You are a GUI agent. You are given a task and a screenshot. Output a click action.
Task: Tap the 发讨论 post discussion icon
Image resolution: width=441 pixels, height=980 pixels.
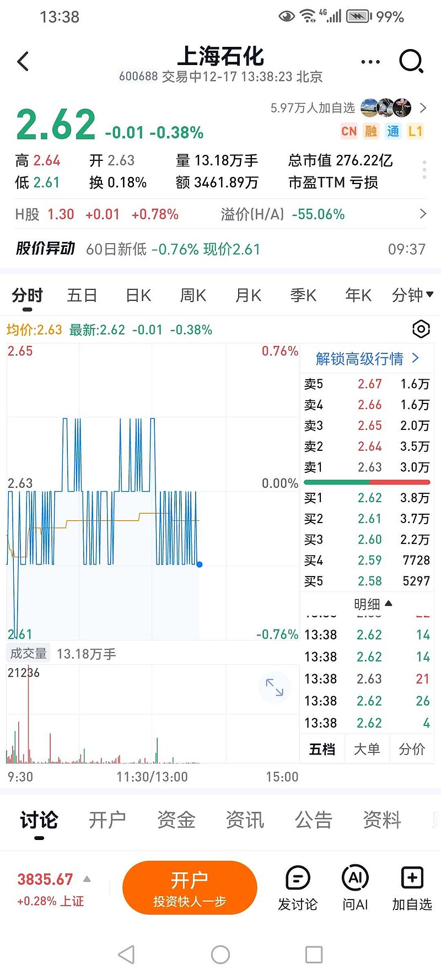[298, 887]
